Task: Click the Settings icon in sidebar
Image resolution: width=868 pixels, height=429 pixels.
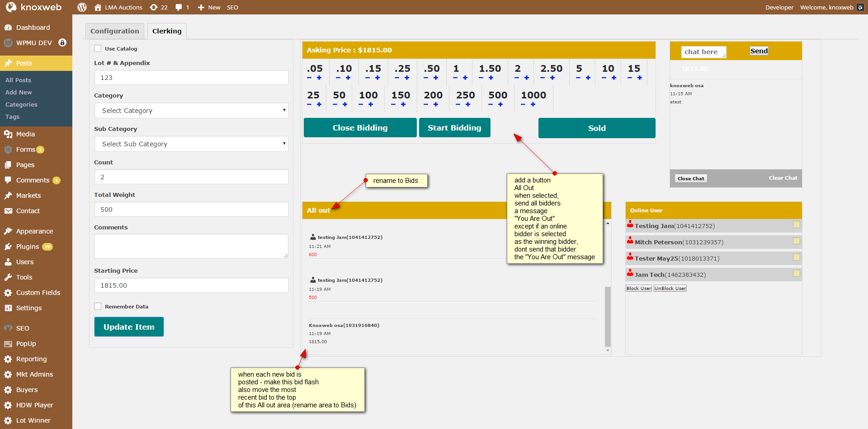Action: point(8,308)
